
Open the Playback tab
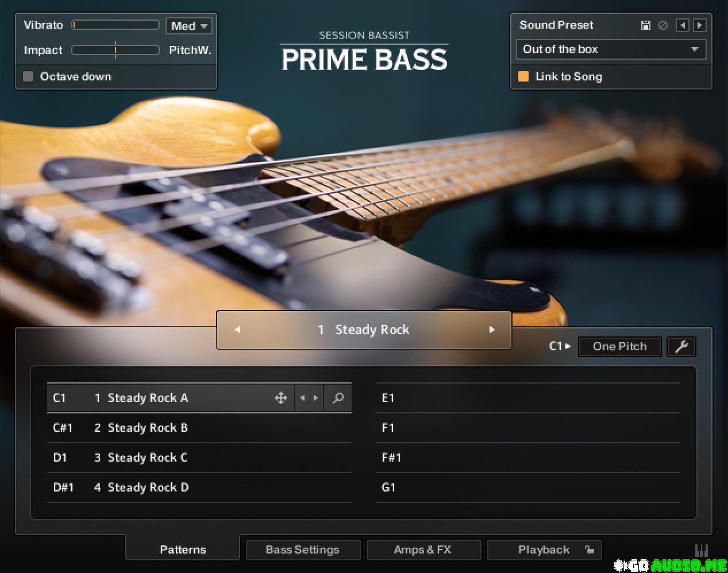544,549
